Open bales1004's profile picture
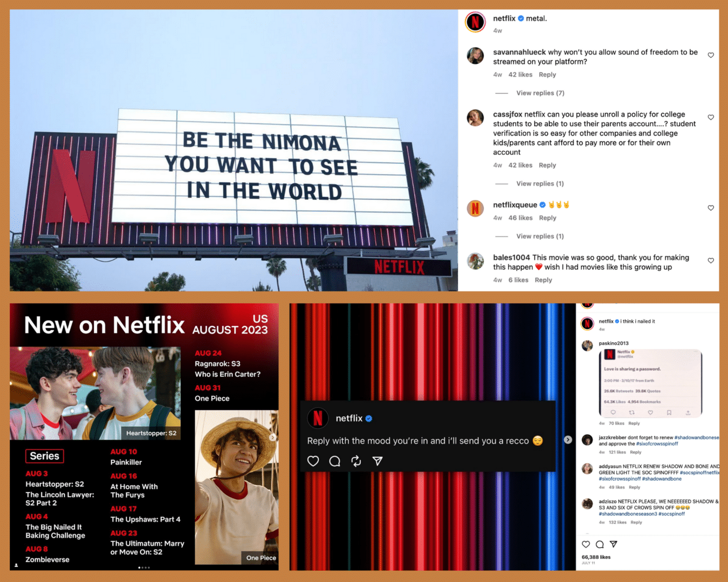The width and height of the screenshot is (728, 582). pyautogui.click(x=475, y=261)
